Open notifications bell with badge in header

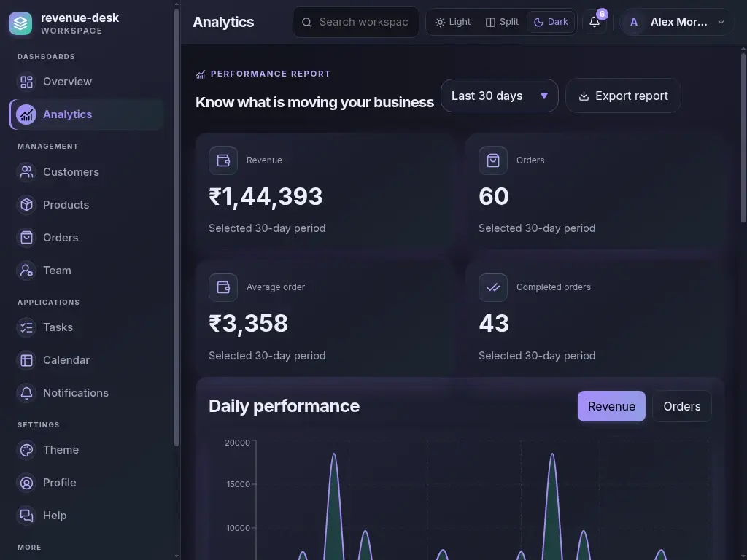click(595, 22)
